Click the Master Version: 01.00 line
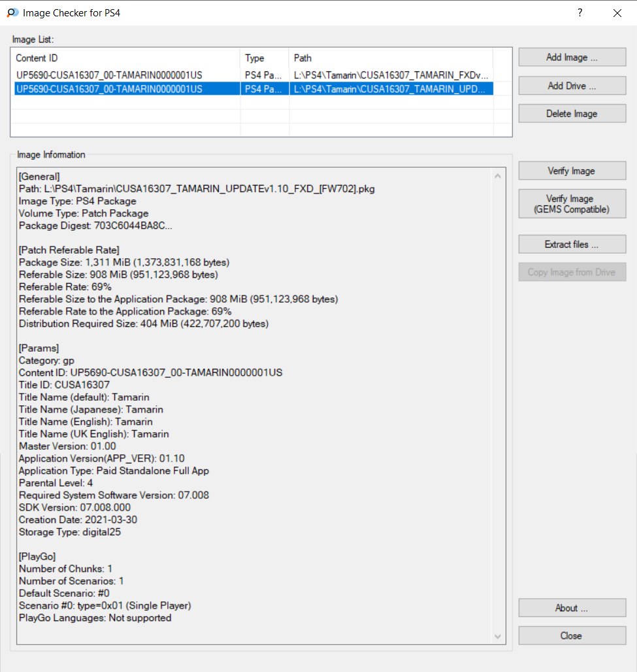This screenshot has height=672, width=637. [x=67, y=446]
